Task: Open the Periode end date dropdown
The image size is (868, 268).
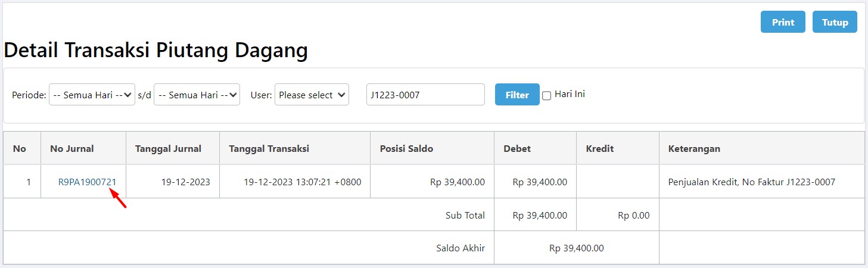Action: (x=197, y=95)
